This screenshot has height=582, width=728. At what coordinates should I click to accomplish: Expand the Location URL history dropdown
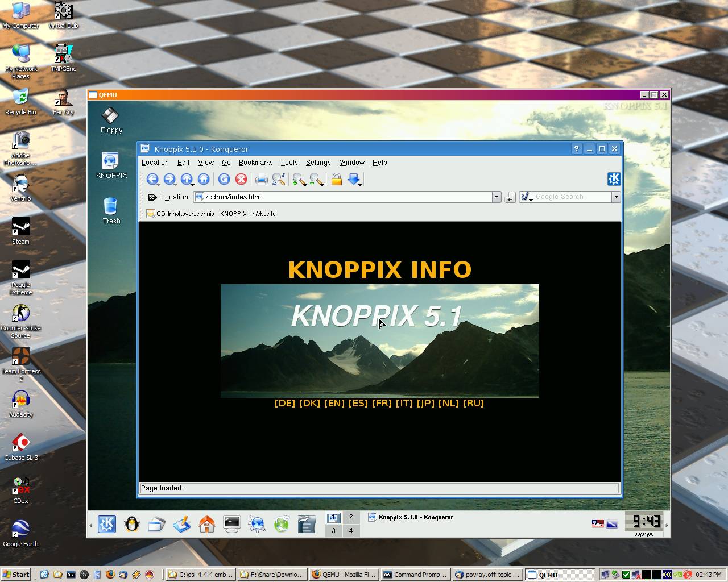pos(497,197)
